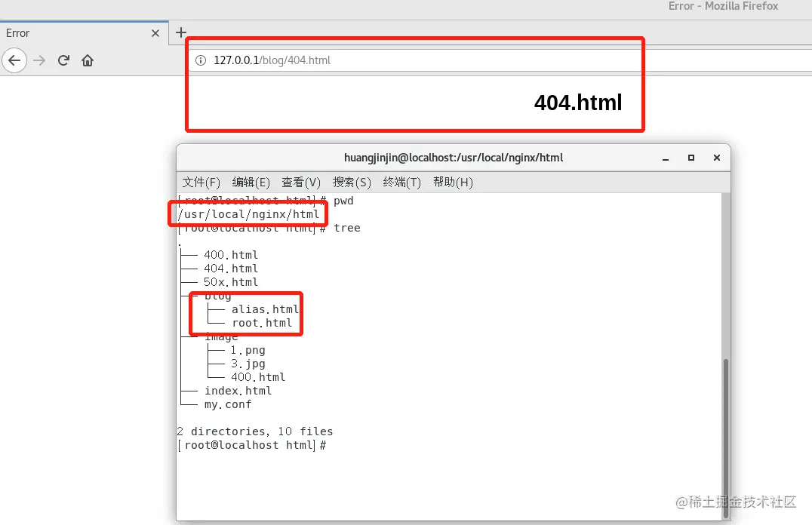Click alias.html under blog

[265, 309]
